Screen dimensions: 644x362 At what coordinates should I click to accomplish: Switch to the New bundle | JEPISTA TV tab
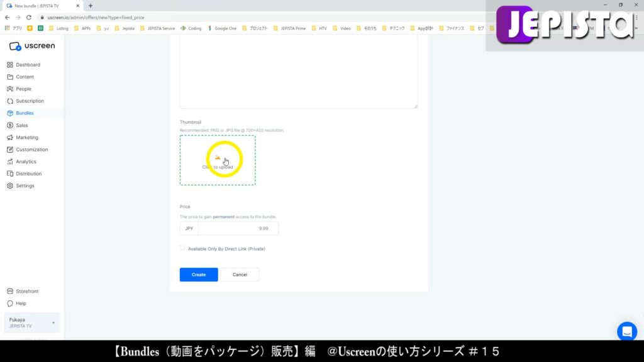click(x=43, y=6)
